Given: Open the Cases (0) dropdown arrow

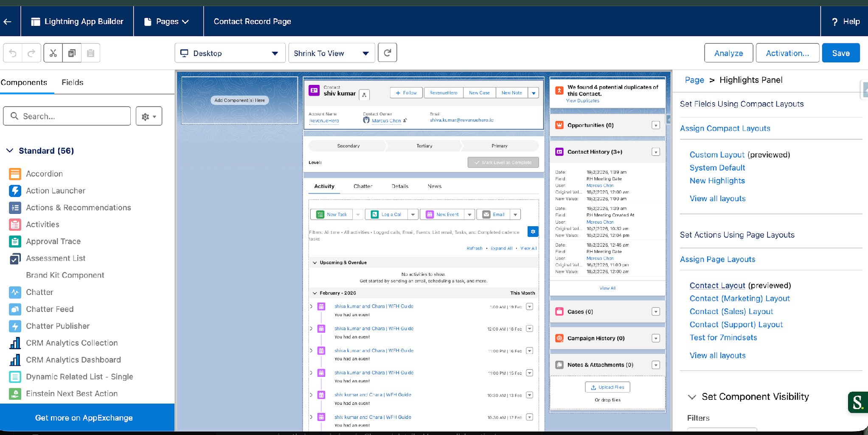Looking at the screenshot, I should click(x=656, y=312).
